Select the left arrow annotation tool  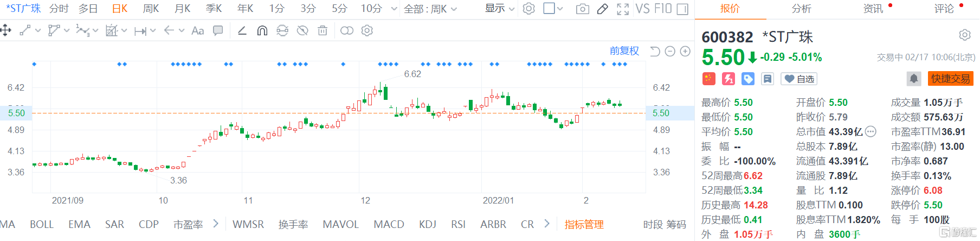pyautogui.click(x=169, y=30)
